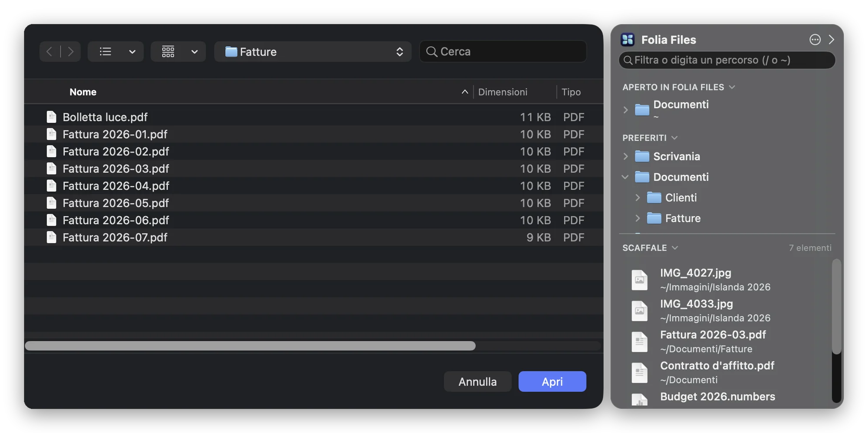Open the grouping options dropdown arrow
Viewport: 868px width, 433px height.
(194, 52)
